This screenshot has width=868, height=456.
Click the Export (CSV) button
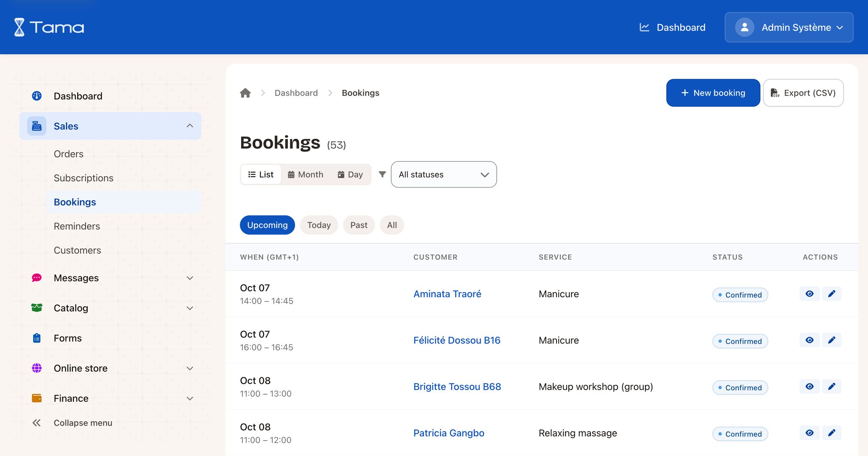803,93
